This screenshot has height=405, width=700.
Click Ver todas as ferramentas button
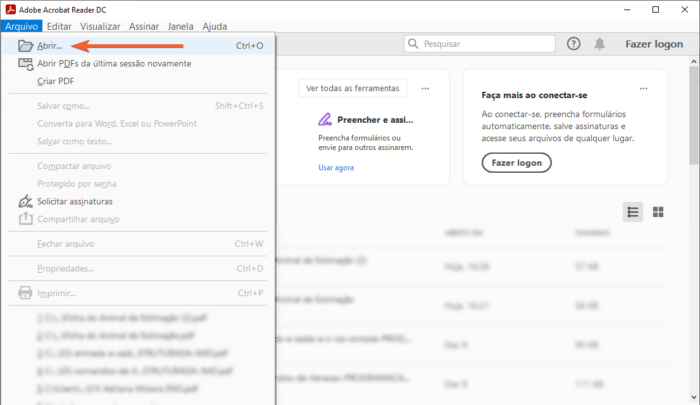point(353,88)
